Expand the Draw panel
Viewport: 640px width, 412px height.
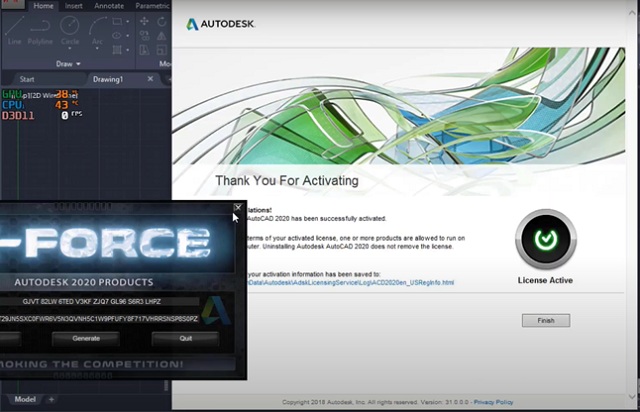68,64
